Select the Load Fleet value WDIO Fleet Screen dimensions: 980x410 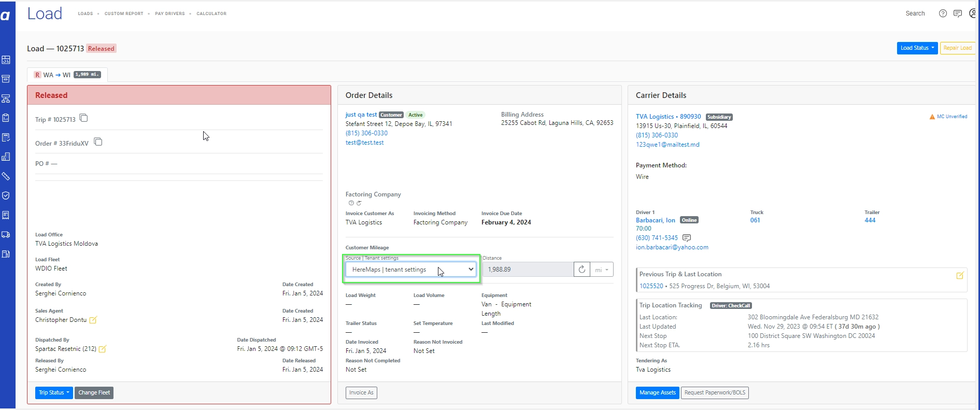[51, 268]
